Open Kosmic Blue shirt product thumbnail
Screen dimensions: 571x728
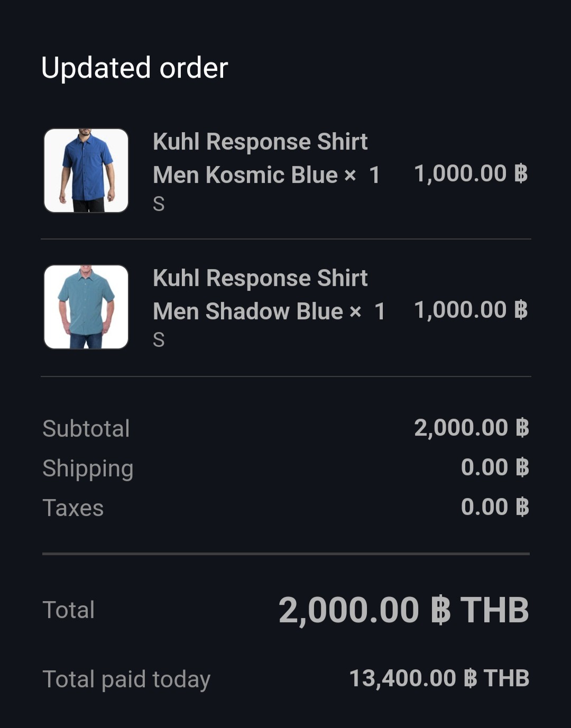[86, 171]
